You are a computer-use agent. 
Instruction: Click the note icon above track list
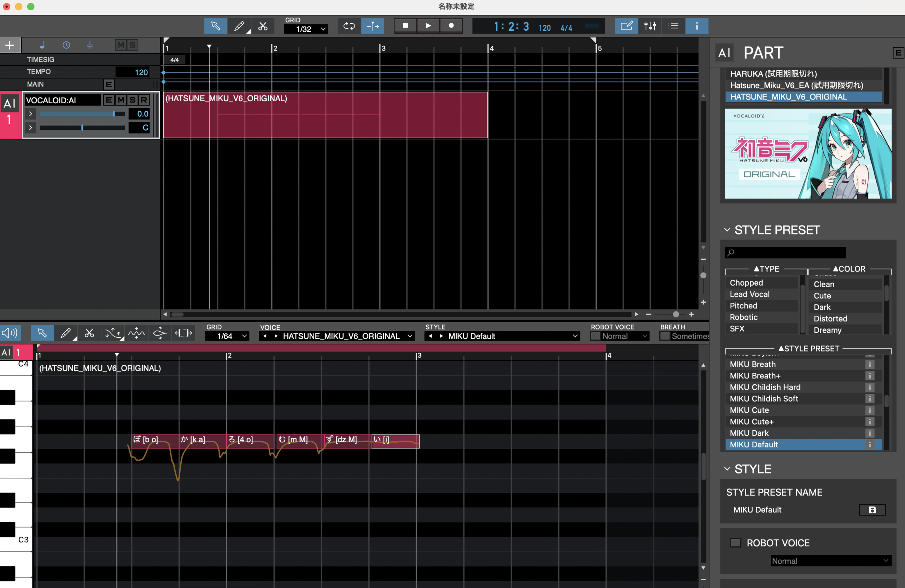pos(42,45)
